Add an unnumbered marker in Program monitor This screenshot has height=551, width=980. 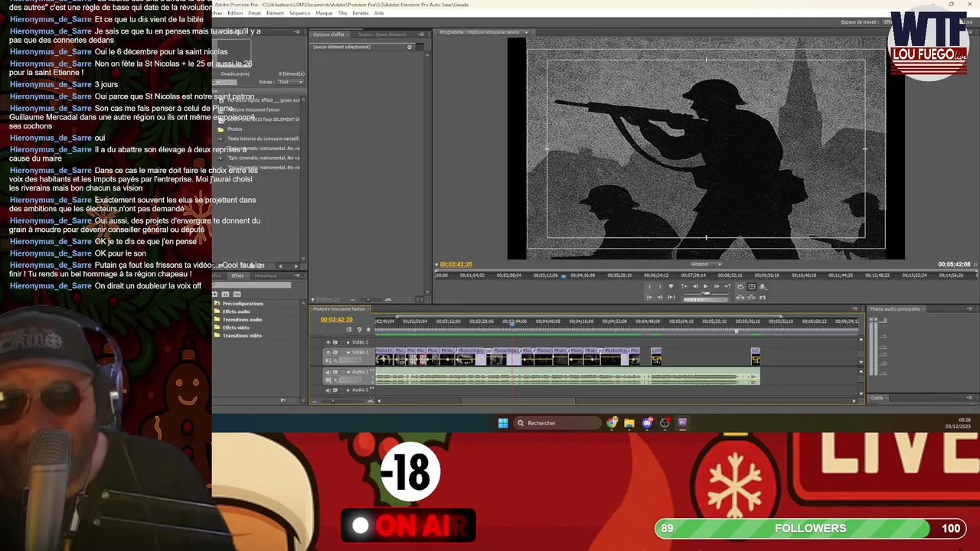pos(671,286)
